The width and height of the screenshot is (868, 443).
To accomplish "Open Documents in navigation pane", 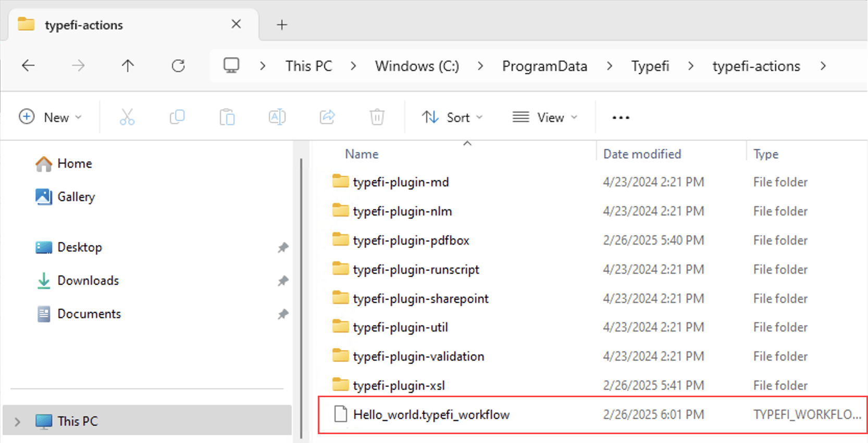I will (x=78, y=314).
